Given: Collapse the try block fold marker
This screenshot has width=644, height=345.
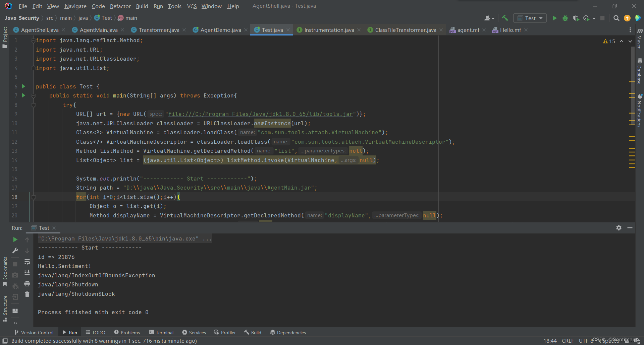Looking at the screenshot, I should click(x=34, y=105).
